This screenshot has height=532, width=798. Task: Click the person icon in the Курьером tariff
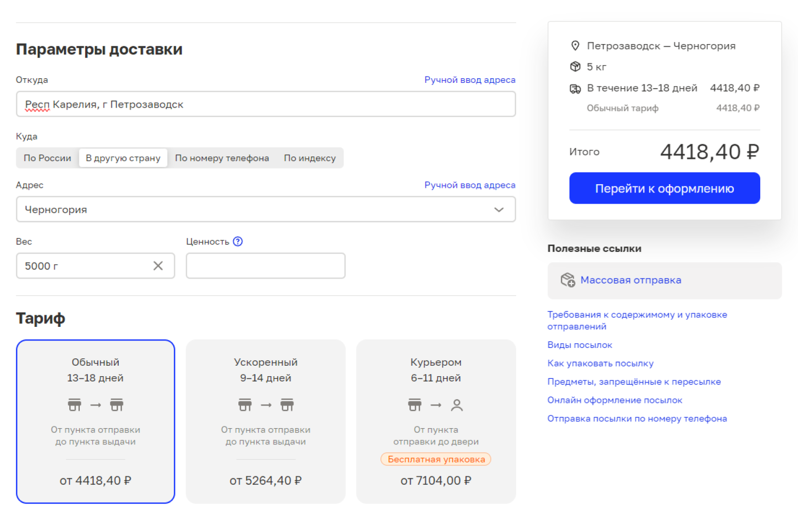pos(457,405)
